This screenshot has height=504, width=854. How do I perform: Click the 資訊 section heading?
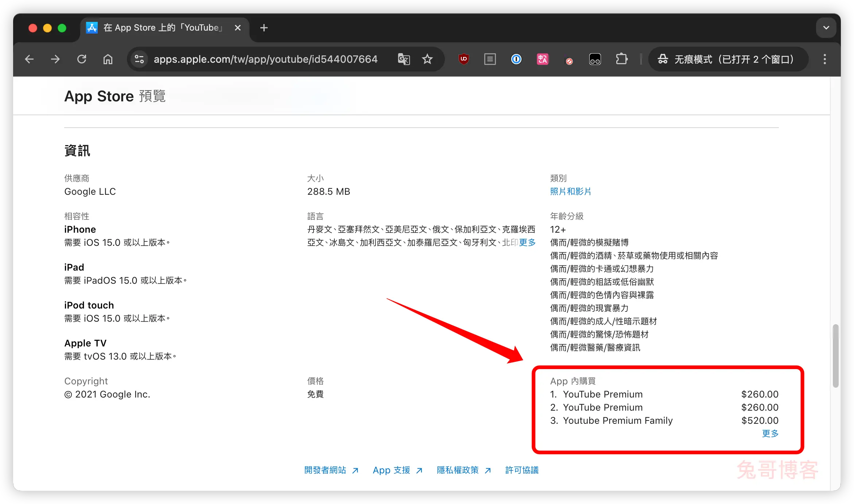pos(77,151)
